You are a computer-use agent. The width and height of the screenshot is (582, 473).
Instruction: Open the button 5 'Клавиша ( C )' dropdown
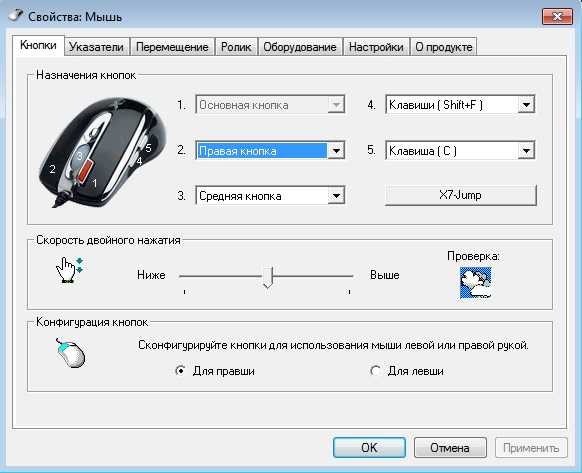(x=526, y=150)
